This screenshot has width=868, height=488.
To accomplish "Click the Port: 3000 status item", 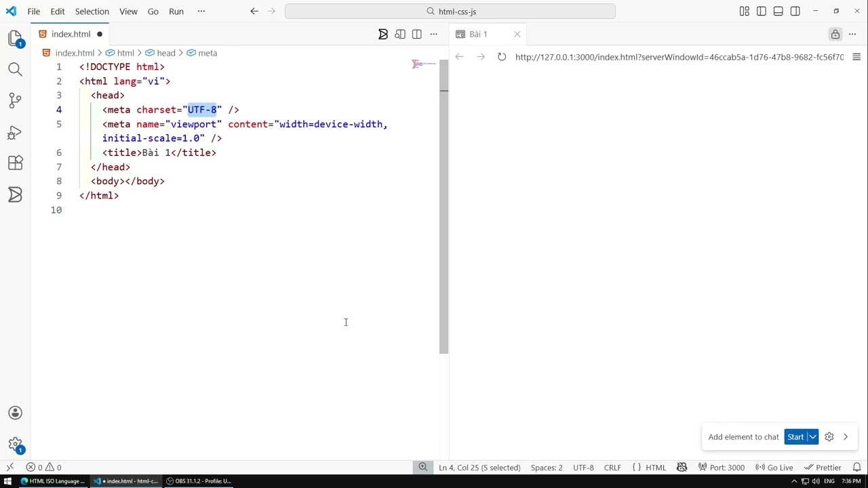I will coord(721,467).
